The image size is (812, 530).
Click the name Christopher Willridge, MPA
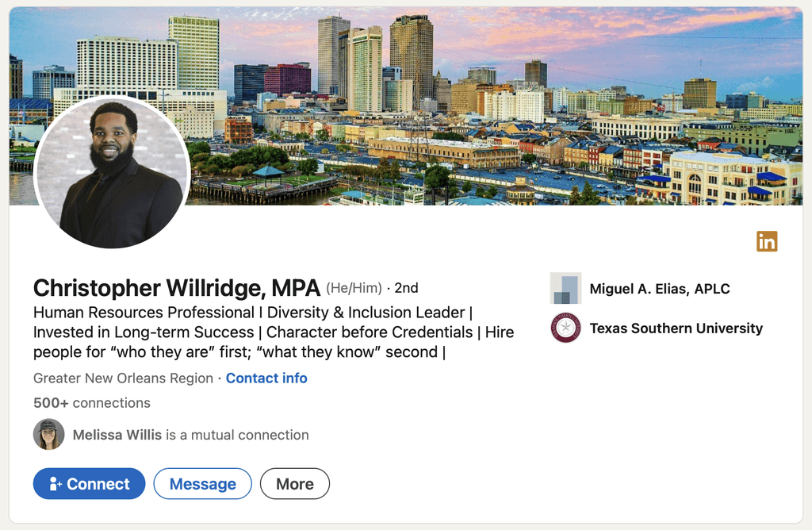[177, 288]
